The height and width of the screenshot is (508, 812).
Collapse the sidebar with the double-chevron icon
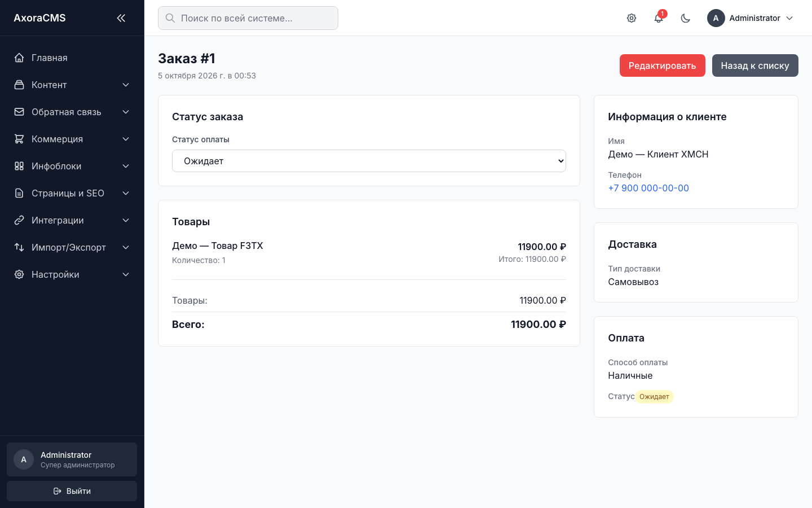pos(121,18)
